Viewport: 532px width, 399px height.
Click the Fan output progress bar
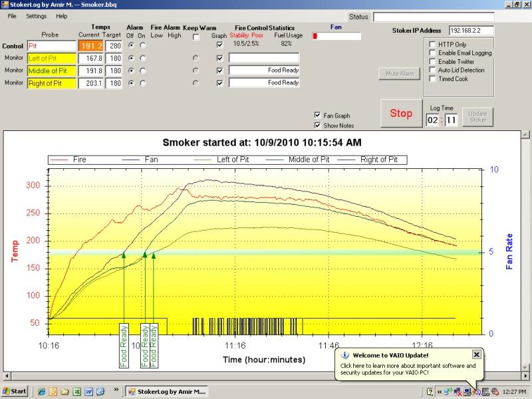click(336, 36)
